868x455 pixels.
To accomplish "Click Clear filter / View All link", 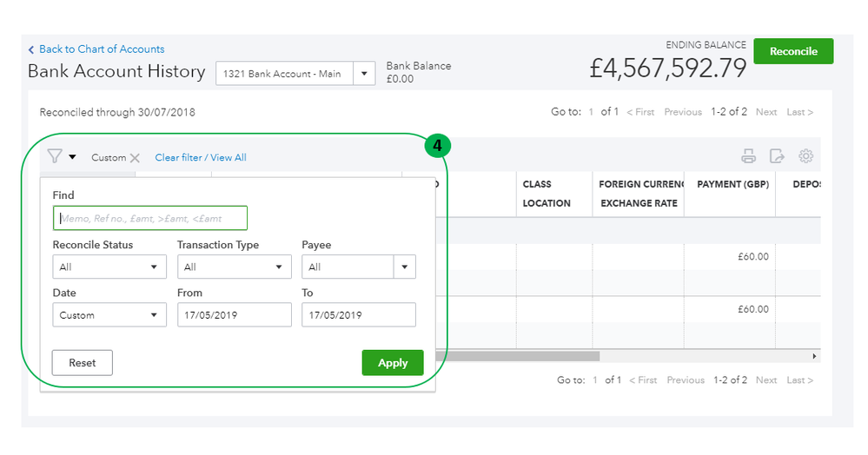I will click(x=201, y=158).
